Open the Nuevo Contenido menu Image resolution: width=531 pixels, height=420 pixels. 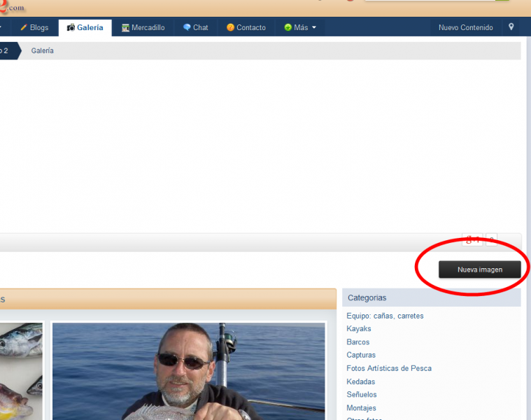pos(465,28)
